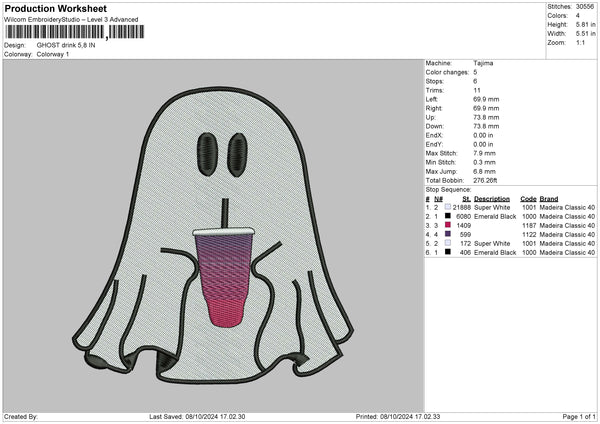Click 'Emerald Black' in stop row 6080
The image size is (600, 424).
(495, 217)
